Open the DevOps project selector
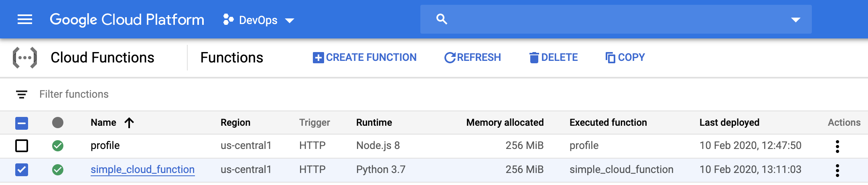 click(x=259, y=20)
